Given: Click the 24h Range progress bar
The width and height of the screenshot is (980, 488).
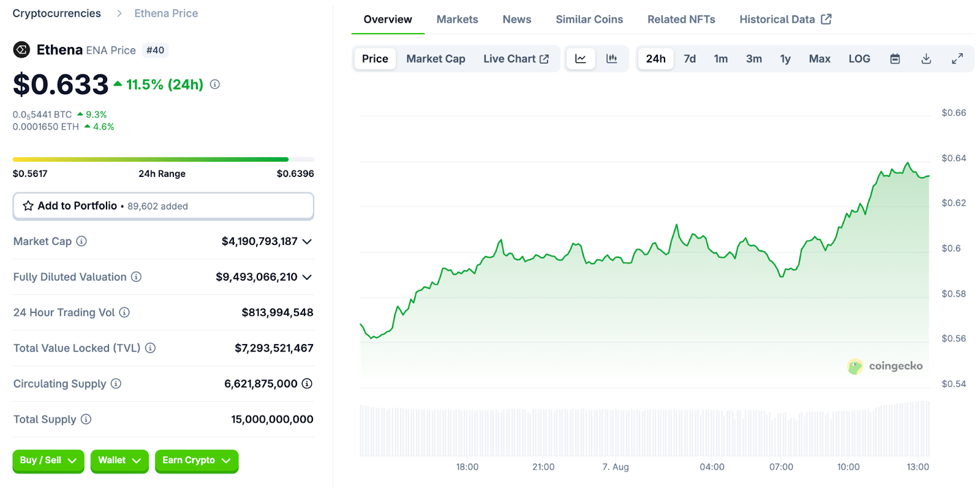Looking at the screenshot, I should (164, 159).
